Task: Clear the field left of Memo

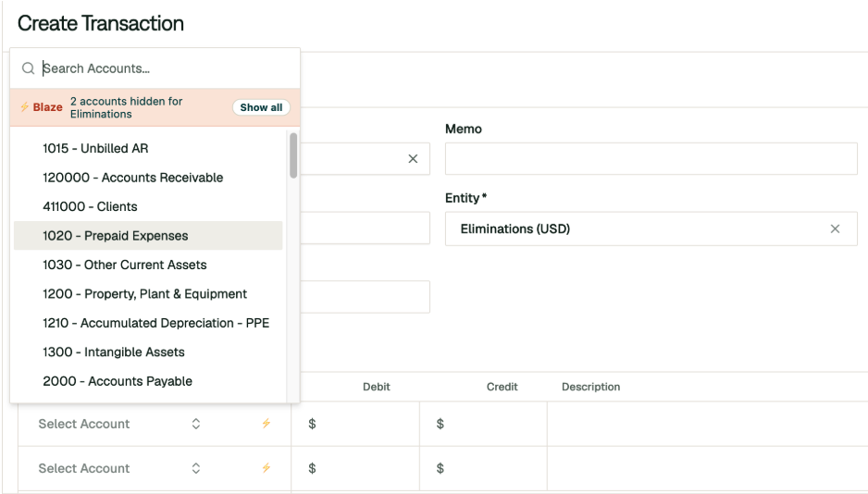Action: pyautogui.click(x=413, y=159)
